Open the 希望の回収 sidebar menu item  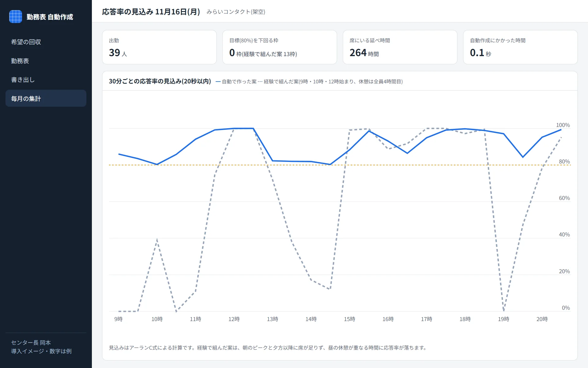[x=46, y=42]
